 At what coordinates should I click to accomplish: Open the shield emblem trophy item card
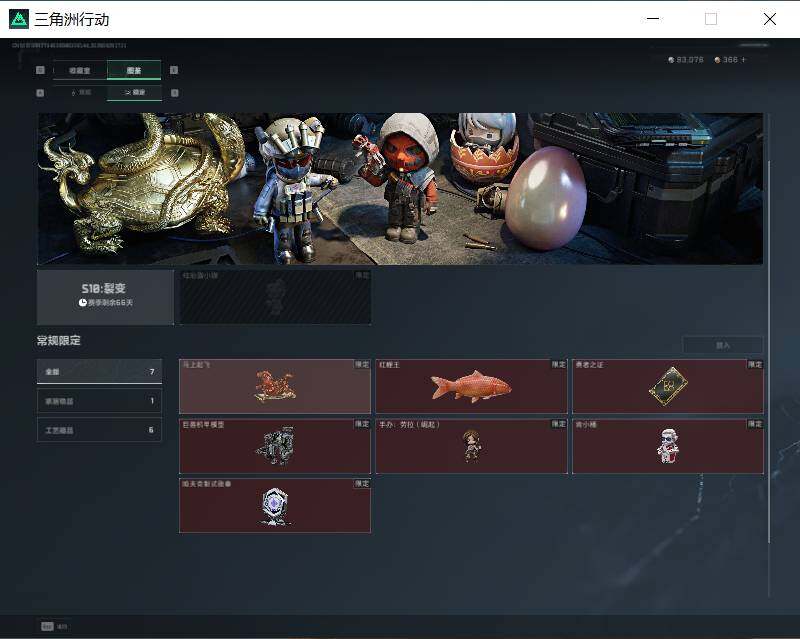coord(275,506)
